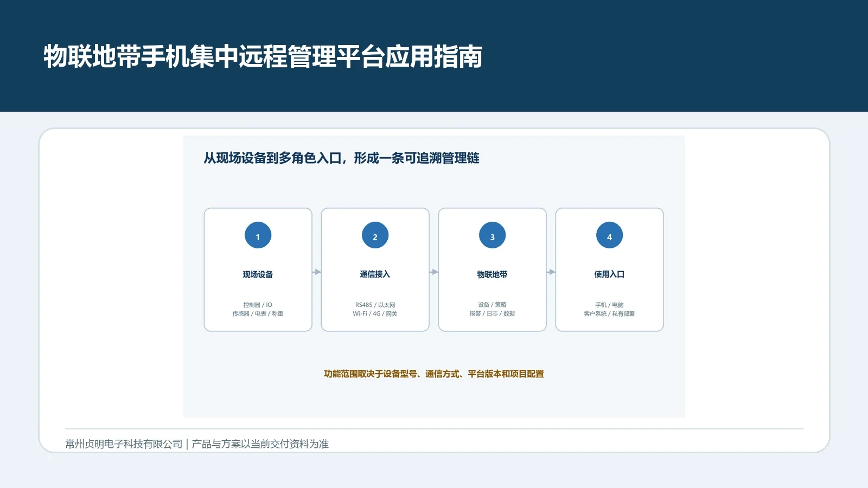Click the orange note 功能范围取决于设备型号
The height and width of the screenshot is (488, 868).
371,374
